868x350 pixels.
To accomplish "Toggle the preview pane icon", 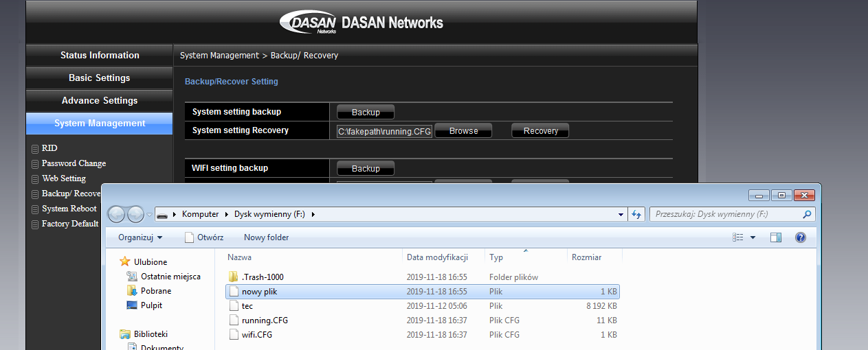I will click(776, 237).
